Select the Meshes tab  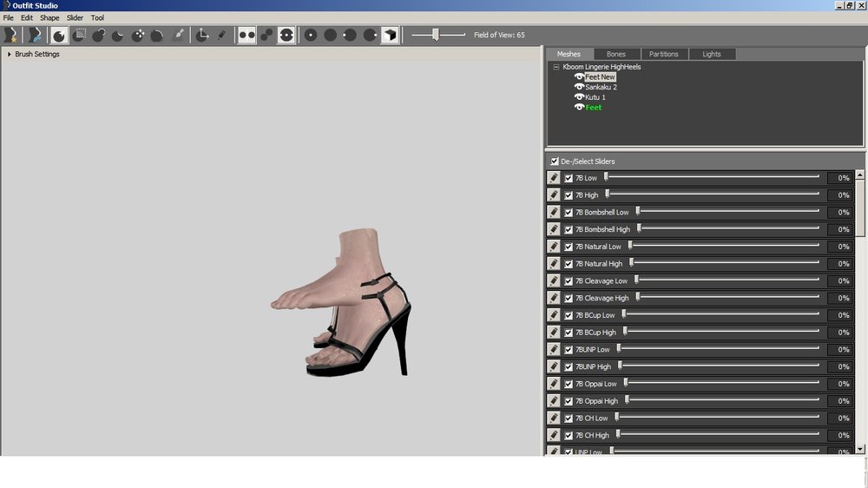pos(569,54)
